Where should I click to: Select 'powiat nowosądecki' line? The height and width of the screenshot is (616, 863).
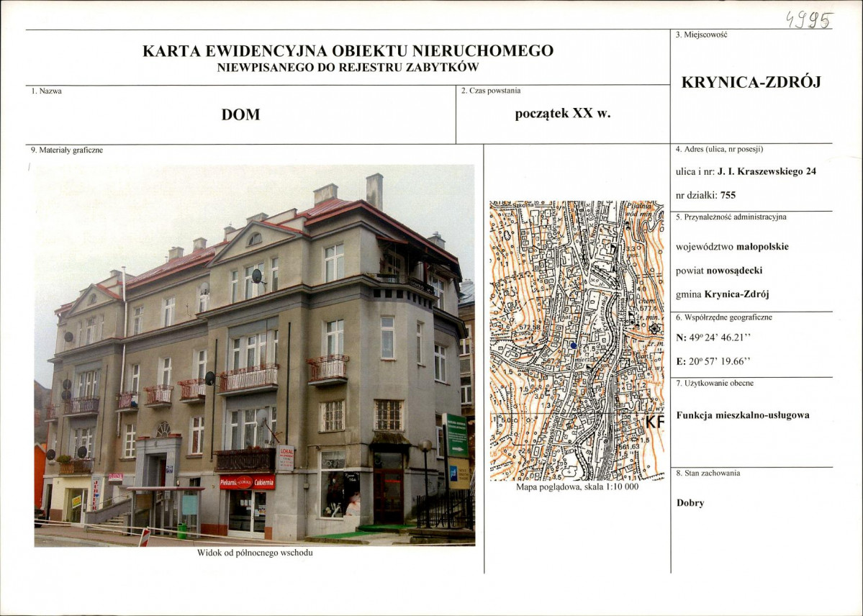click(719, 271)
